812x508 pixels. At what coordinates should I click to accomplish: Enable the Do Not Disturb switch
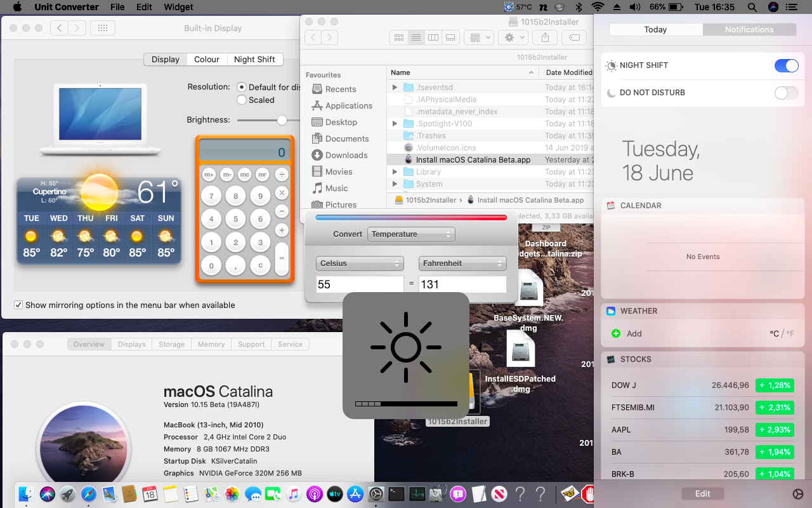click(787, 93)
